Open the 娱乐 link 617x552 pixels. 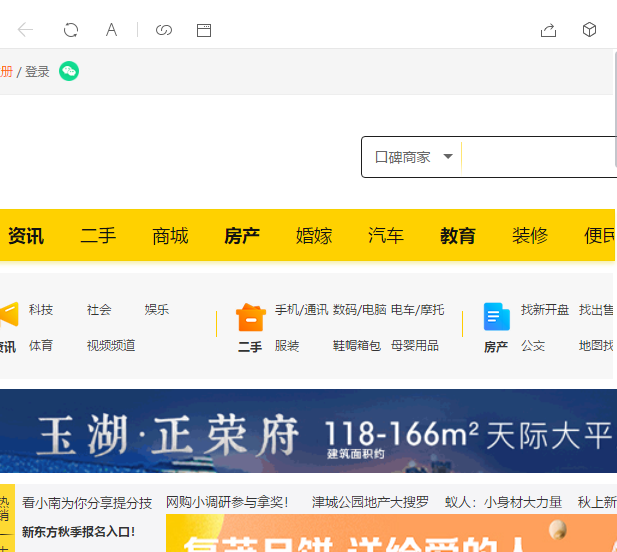tap(157, 310)
